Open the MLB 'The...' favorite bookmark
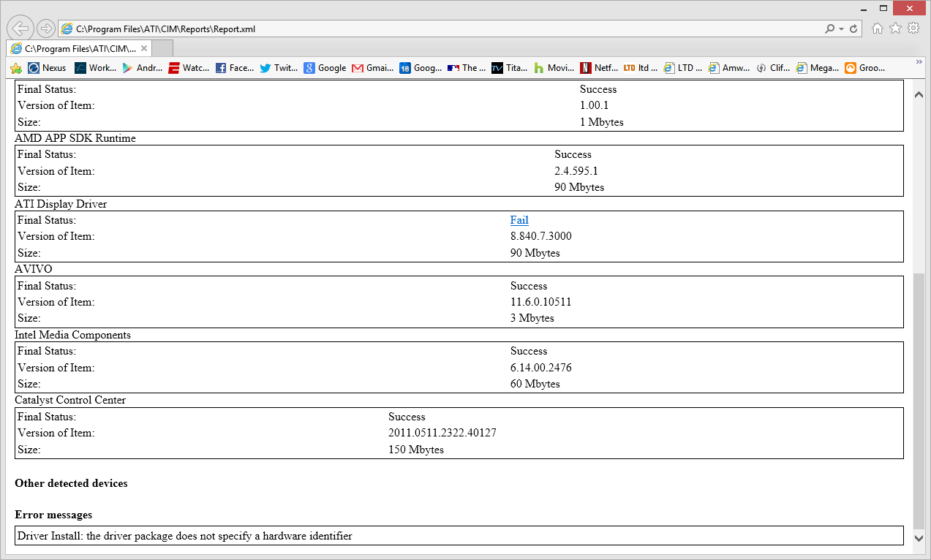Screen dimensions: 931x560 click(467, 68)
